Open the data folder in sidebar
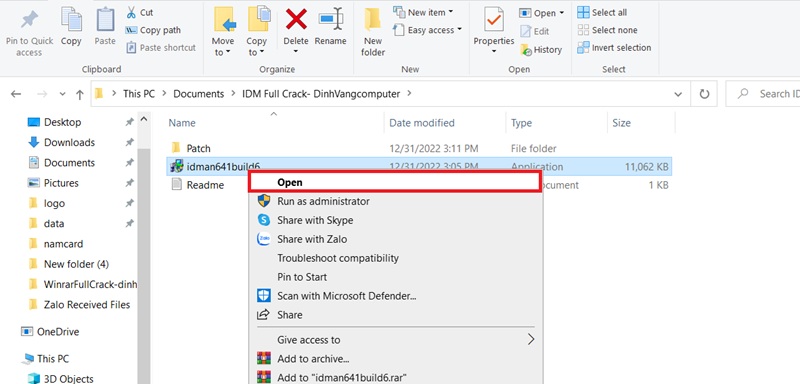This screenshot has height=384, width=800. coord(54,223)
